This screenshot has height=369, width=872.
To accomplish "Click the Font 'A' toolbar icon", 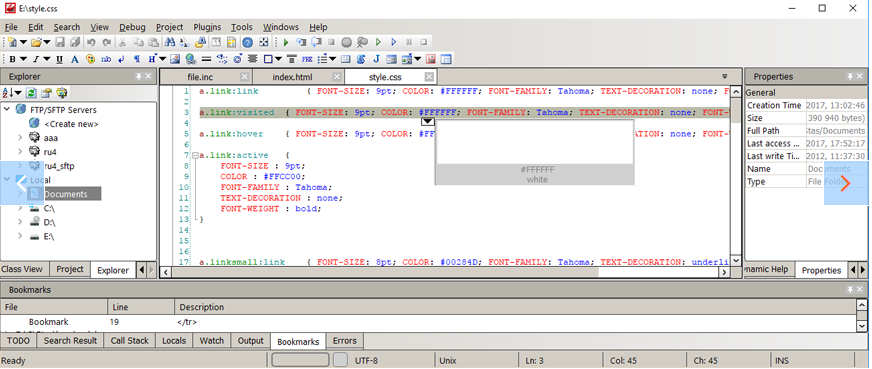I will click(x=75, y=59).
